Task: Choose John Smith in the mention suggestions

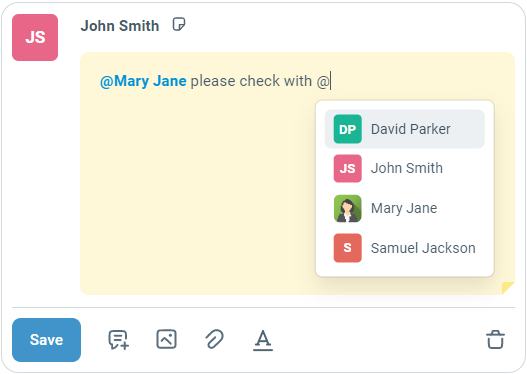Action: tap(405, 168)
